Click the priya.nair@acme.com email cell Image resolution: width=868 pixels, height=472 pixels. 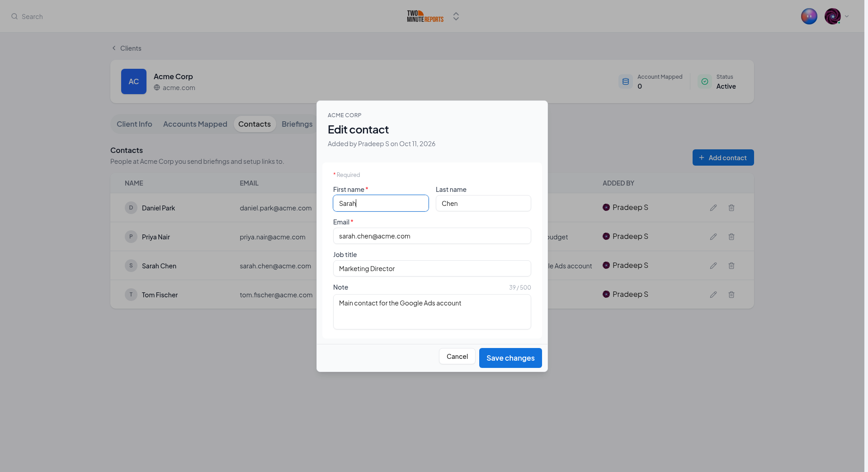tap(273, 237)
